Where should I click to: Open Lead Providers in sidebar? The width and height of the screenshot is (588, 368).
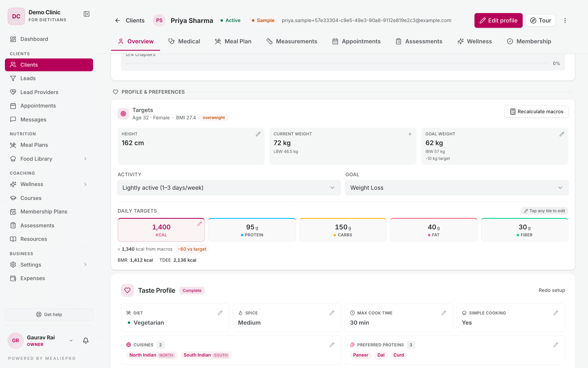[49, 92]
